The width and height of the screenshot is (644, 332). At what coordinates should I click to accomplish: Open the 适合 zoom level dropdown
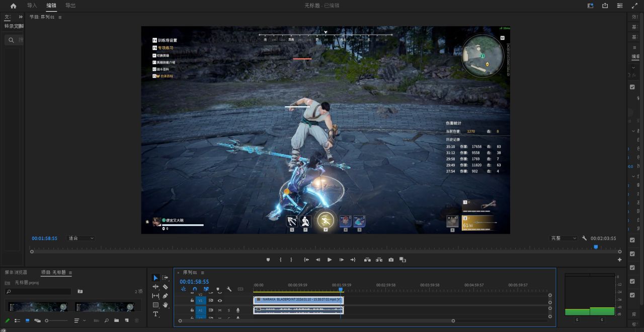80,238
